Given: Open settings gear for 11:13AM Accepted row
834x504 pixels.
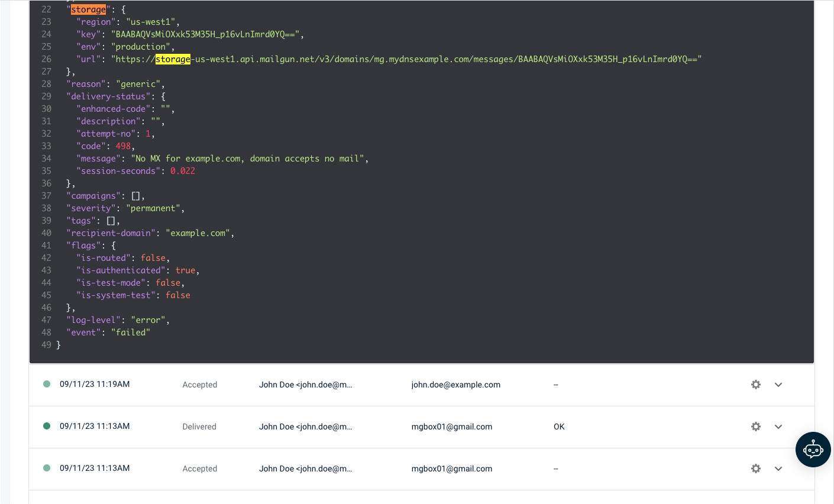Looking at the screenshot, I should [756, 469].
